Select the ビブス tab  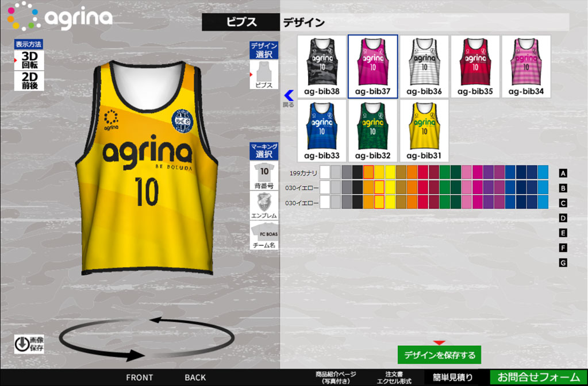click(x=241, y=22)
